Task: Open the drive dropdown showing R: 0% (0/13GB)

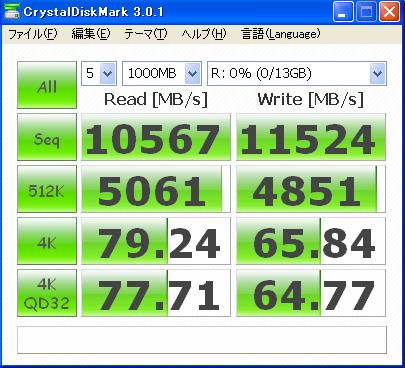Action: click(x=297, y=73)
